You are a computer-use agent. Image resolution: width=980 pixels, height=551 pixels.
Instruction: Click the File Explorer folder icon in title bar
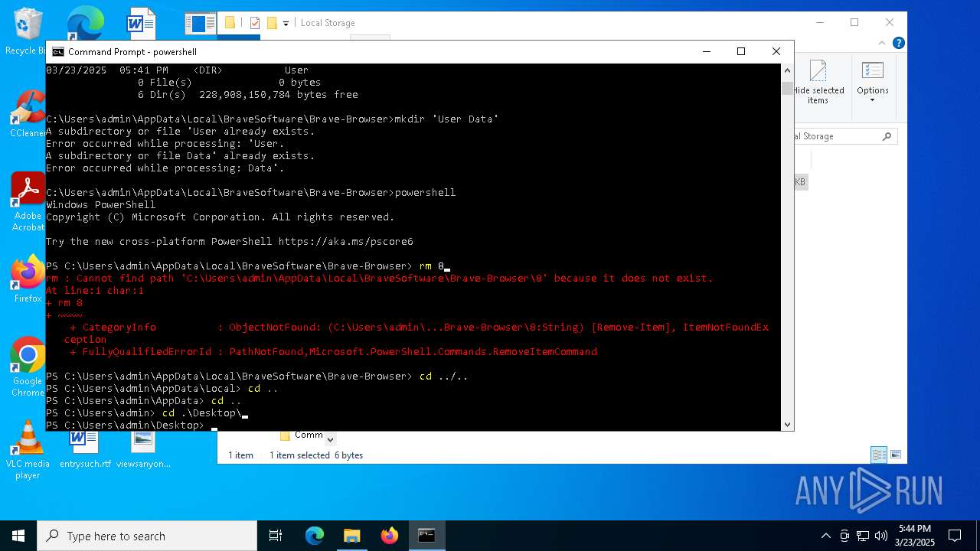230,22
